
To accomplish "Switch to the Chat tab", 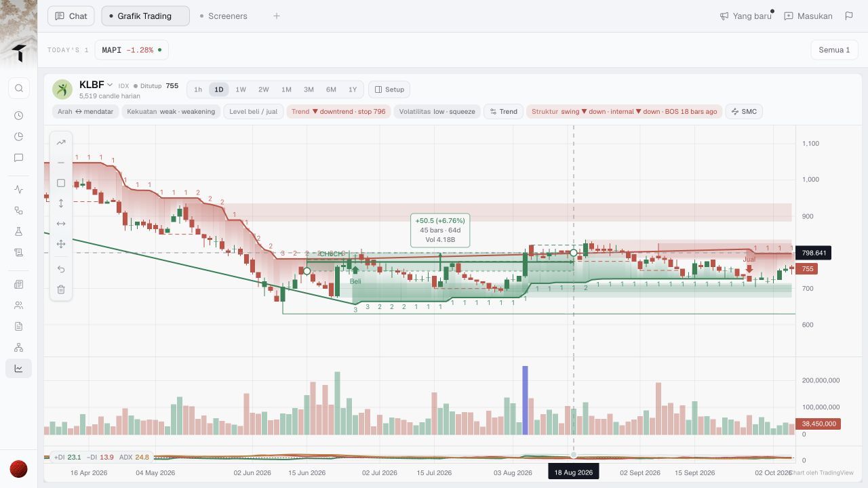I will click(71, 16).
